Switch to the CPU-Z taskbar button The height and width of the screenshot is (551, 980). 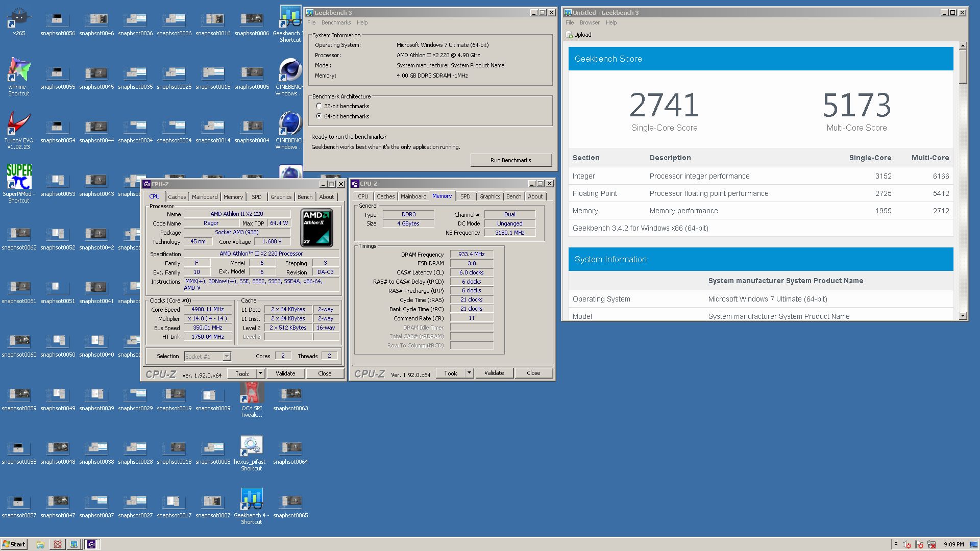pos(91,544)
